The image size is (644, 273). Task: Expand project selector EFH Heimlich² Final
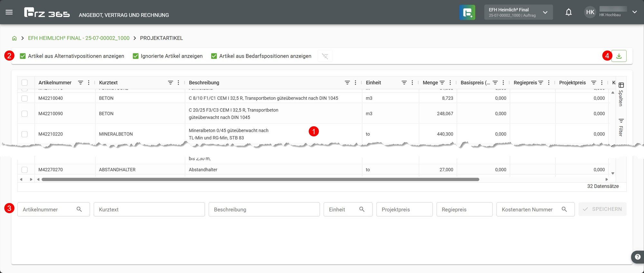point(518,12)
